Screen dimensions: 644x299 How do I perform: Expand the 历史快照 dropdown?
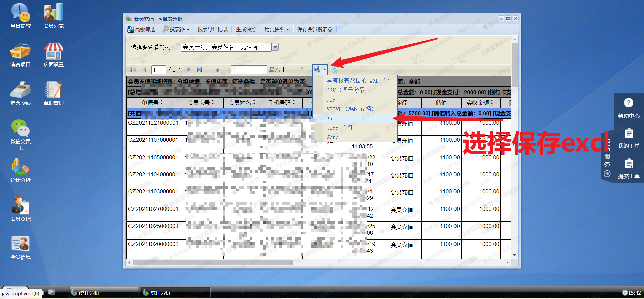point(276,29)
